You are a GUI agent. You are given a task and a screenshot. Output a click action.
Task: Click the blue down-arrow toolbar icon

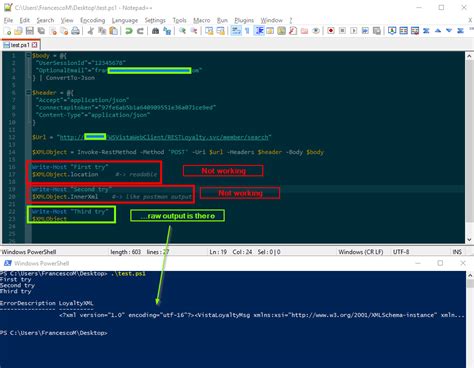449,31
